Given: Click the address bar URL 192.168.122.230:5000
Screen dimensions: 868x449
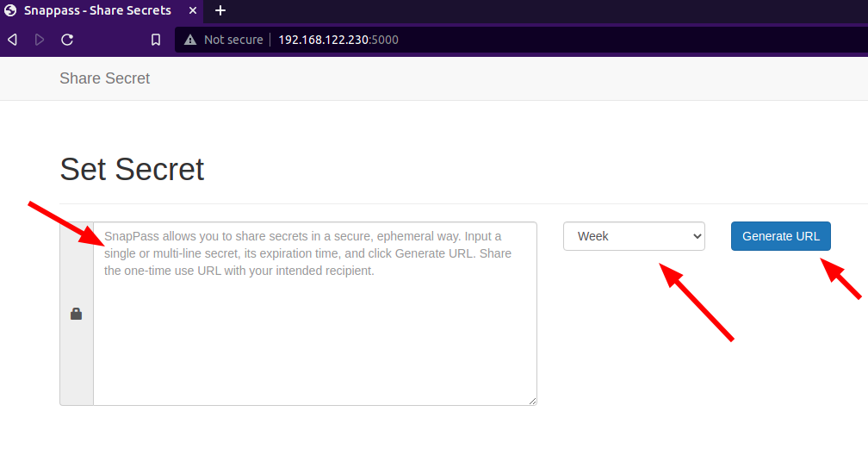Looking at the screenshot, I should coord(338,40).
